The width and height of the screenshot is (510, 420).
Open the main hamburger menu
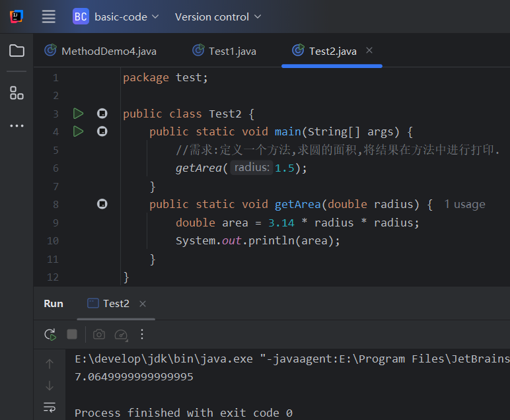tap(48, 17)
